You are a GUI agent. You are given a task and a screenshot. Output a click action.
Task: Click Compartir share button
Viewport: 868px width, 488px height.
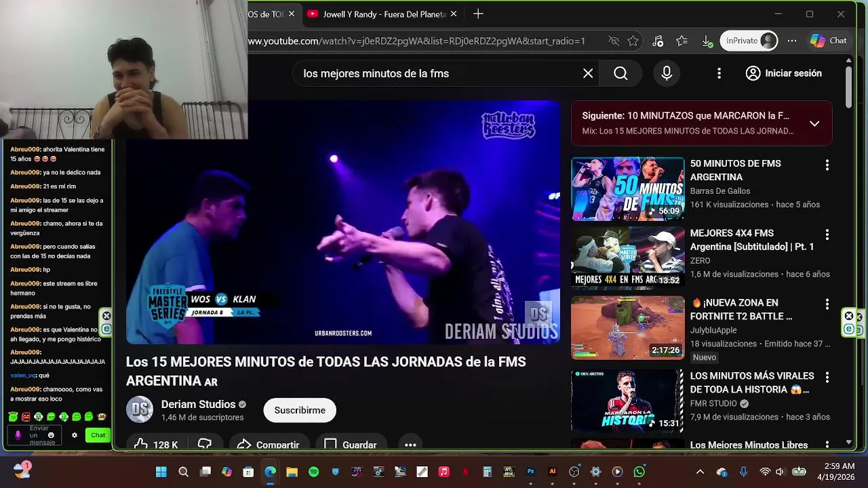[x=268, y=445]
